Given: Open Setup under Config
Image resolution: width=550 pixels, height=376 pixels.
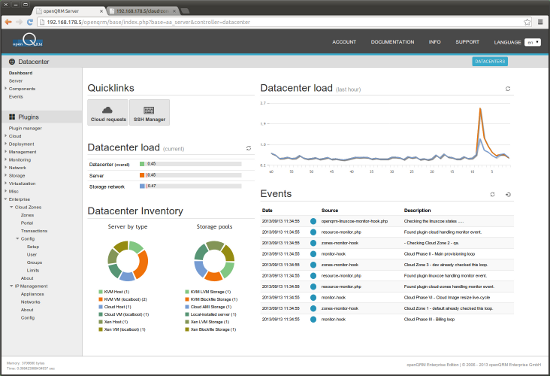Looking at the screenshot, I should click(x=33, y=247).
